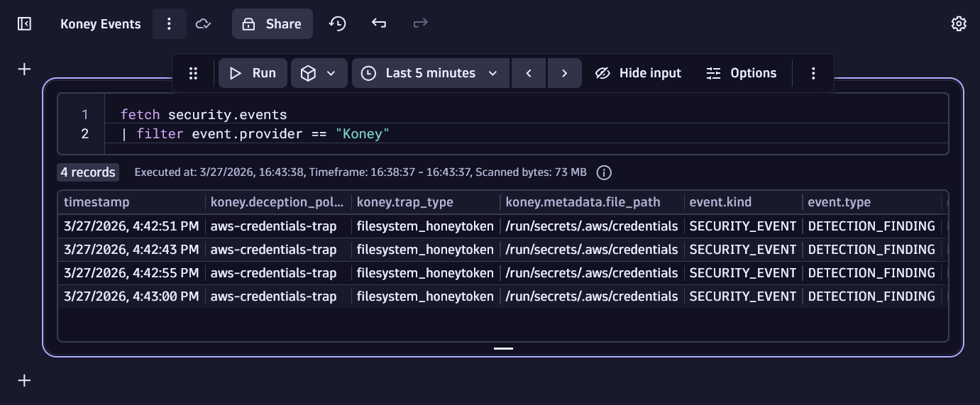Screen dimensions: 980x405
Task: Open section Options
Action: click(742, 73)
